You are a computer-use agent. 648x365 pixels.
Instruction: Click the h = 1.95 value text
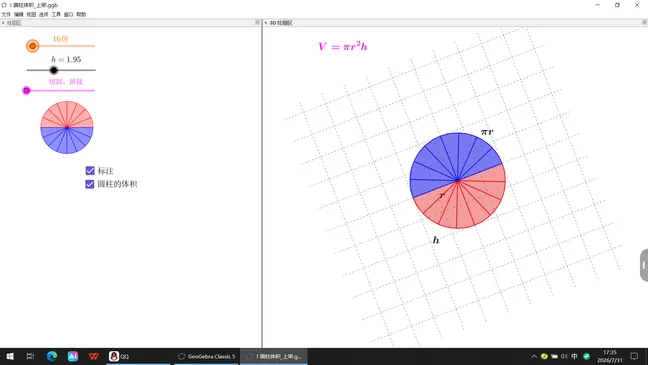66,60
